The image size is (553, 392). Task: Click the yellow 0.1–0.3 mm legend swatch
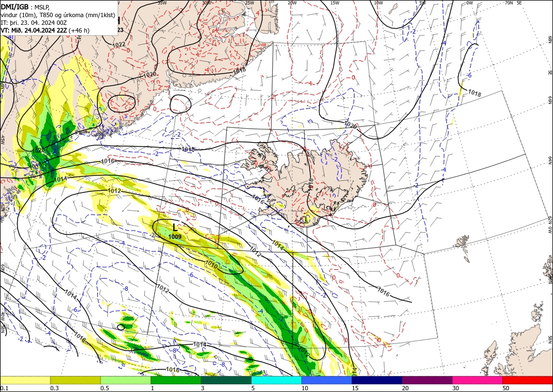tap(25, 380)
